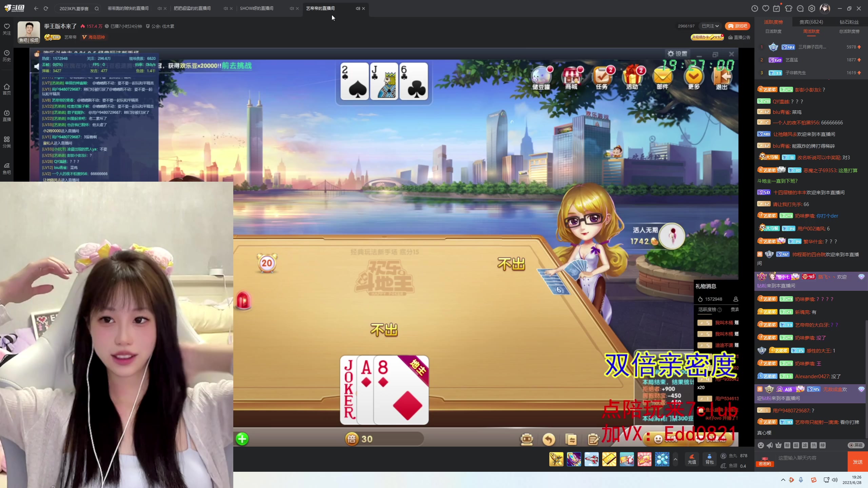This screenshot has width=868, height=488.
Task: Click the megaphone broadcast icon in chat toolbar
Action: (770, 445)
